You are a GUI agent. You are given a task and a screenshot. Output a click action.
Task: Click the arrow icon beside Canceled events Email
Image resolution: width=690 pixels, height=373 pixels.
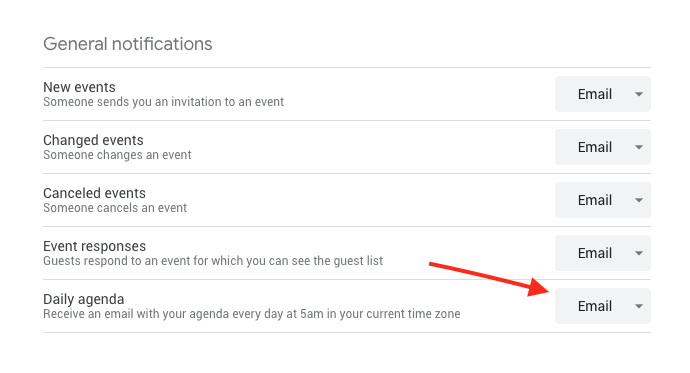click(639, 200)
